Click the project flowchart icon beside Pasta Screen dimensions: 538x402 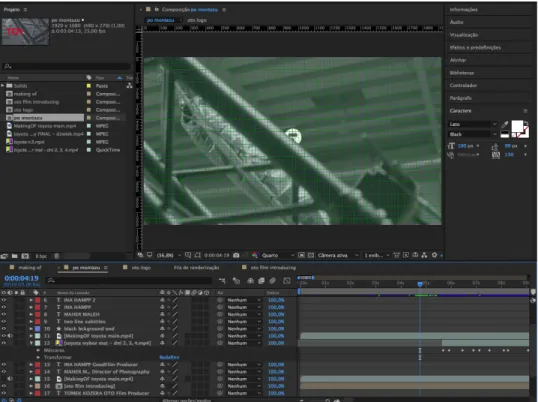coord(129,86)
